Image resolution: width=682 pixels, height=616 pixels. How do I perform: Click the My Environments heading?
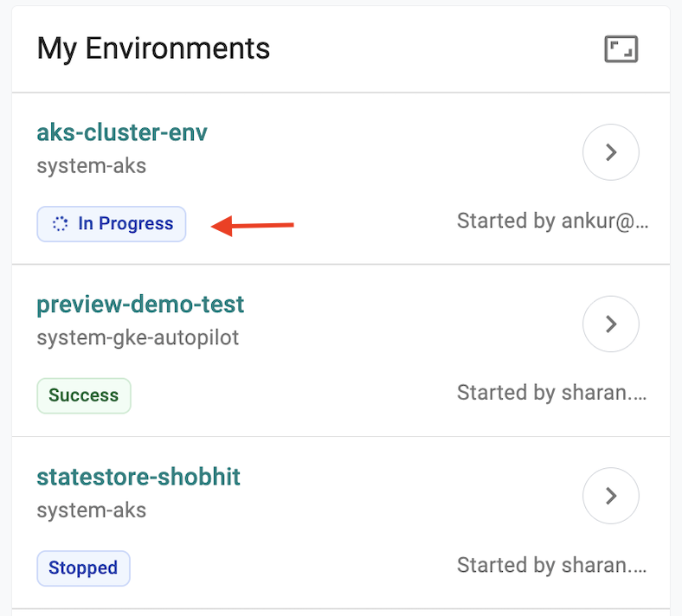click(x=153, y=48)
